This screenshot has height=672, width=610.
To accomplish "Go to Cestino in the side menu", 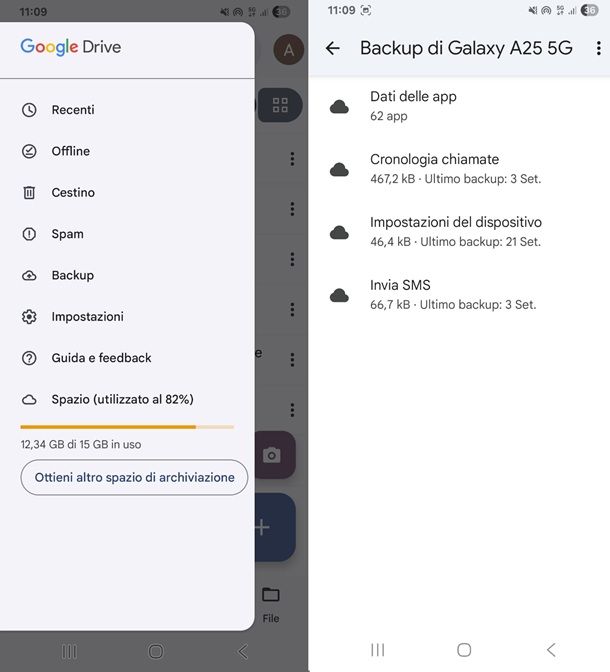I will [x=73, y=192].
